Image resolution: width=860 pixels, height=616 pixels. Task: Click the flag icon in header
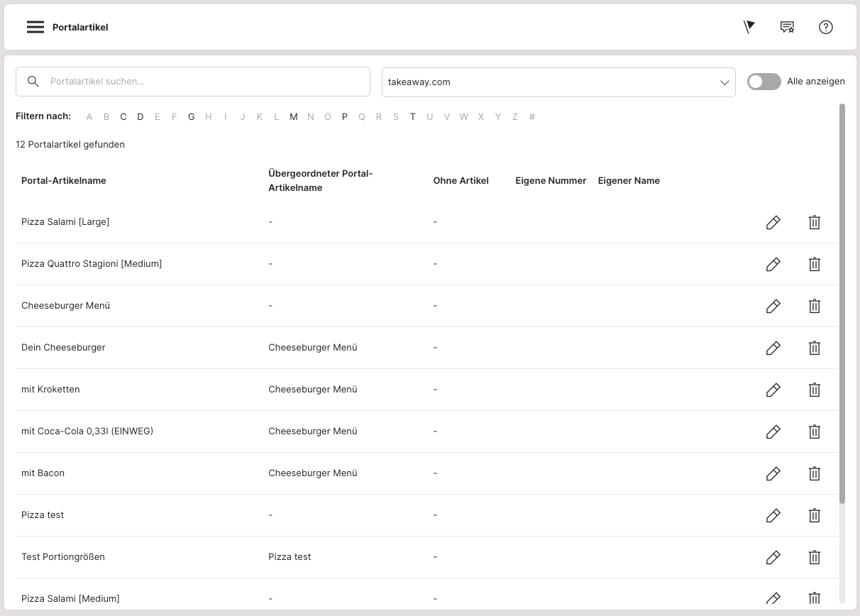tap(749, 27)
